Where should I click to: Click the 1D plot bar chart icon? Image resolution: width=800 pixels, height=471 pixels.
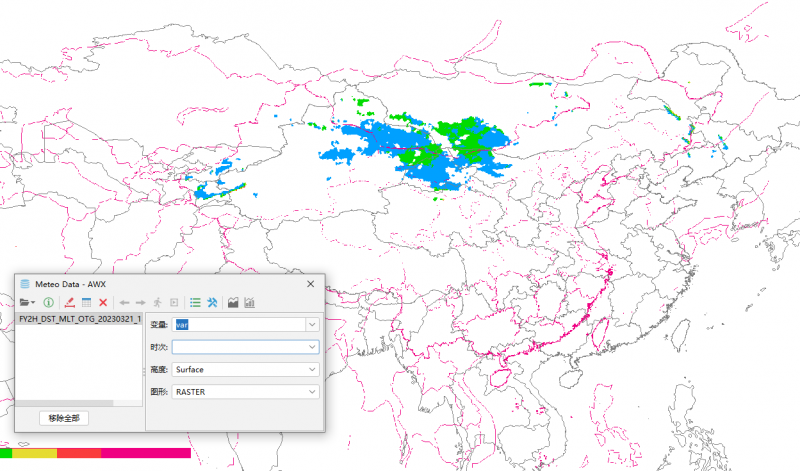pyautogui.click(x=249, y=302)
